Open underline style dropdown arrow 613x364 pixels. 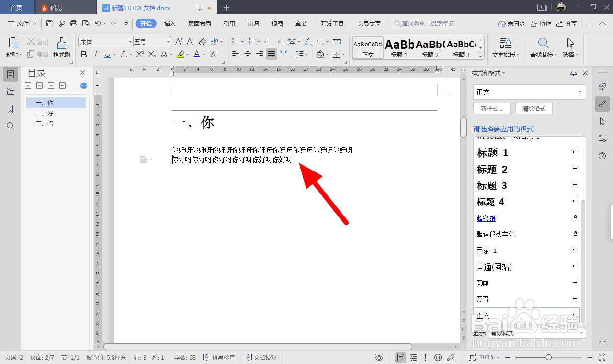tap(114, 54)
